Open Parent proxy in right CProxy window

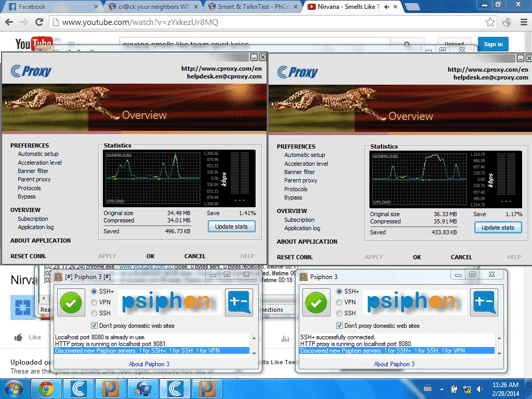pos(301,180)
